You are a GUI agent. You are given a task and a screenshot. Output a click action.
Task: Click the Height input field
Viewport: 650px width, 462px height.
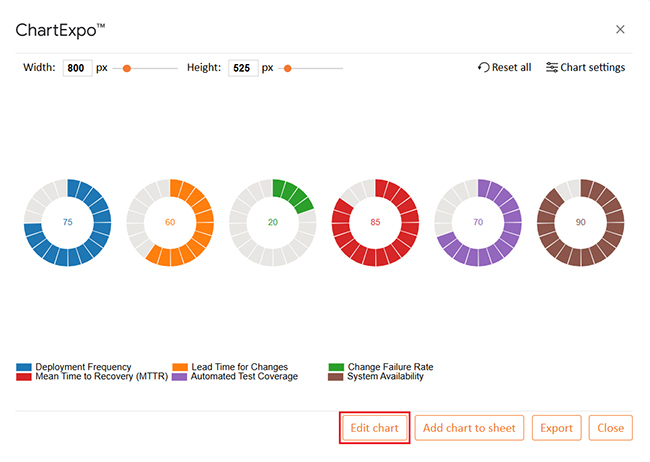243,68
